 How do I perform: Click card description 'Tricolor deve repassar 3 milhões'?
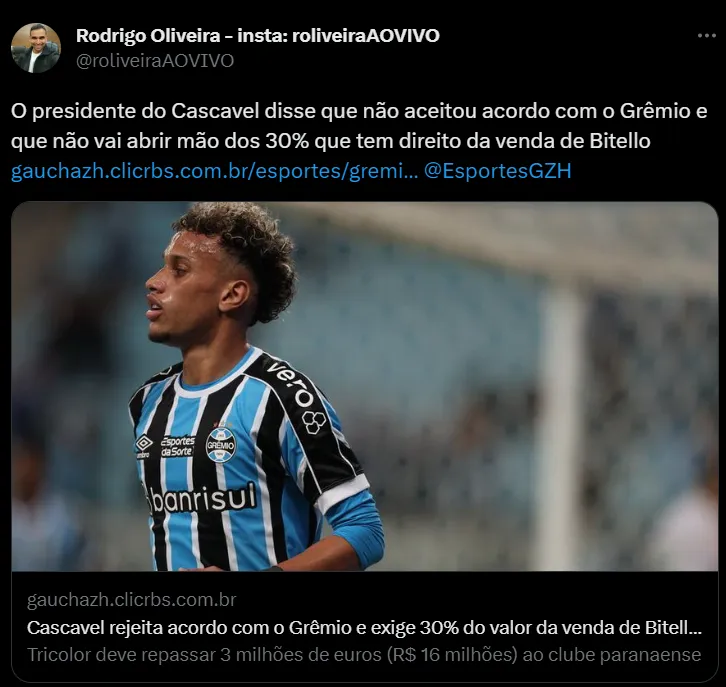click(364, 655)
